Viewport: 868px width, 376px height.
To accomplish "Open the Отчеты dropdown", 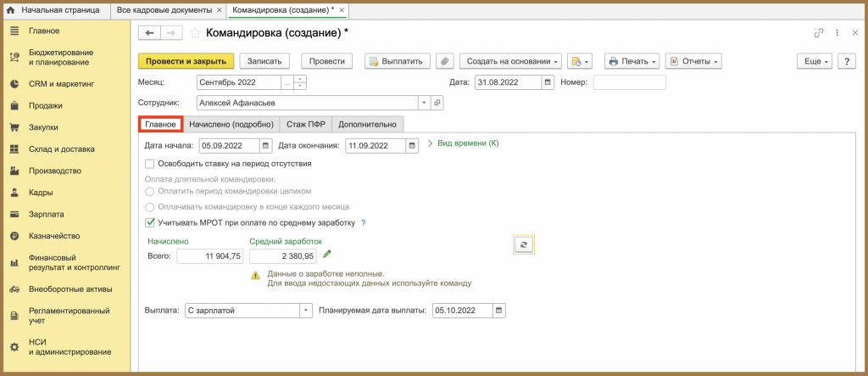I will (x=693, y=61).
